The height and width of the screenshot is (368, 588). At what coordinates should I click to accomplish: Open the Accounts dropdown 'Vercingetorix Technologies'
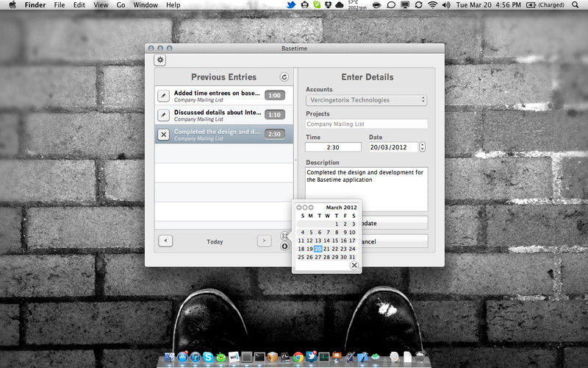(x=366, y=100)
